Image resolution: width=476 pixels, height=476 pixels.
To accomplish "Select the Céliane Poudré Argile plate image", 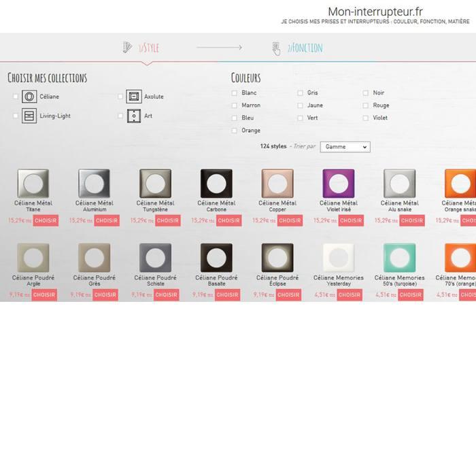I will 33,258.
